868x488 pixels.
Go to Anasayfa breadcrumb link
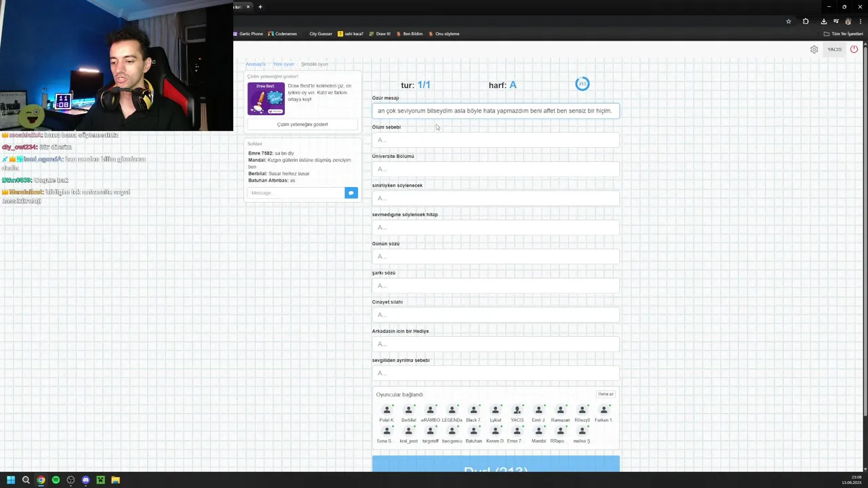click(256, 64)
